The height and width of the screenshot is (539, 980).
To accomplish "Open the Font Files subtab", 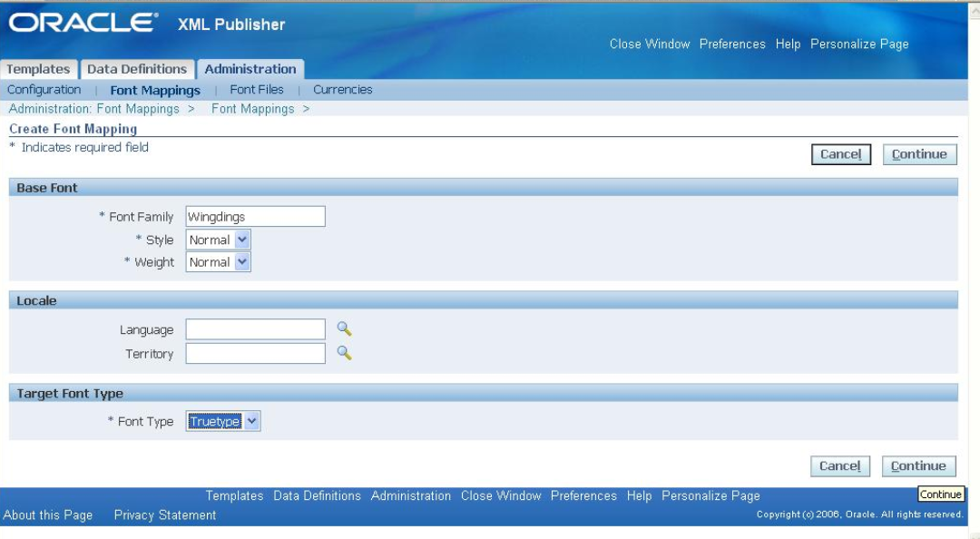I will [x=256, y=90].
